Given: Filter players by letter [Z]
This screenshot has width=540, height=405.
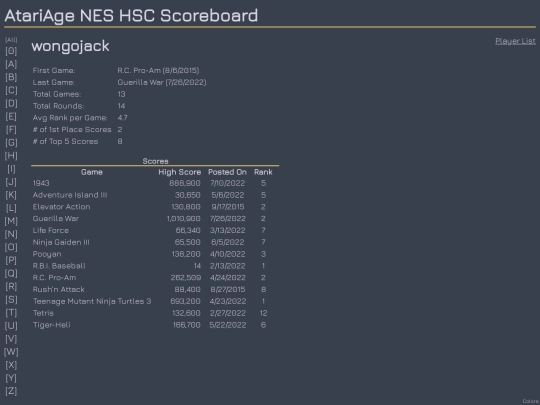Looking at the screenshot, I should pyautogui.click(x=11, y=391).
